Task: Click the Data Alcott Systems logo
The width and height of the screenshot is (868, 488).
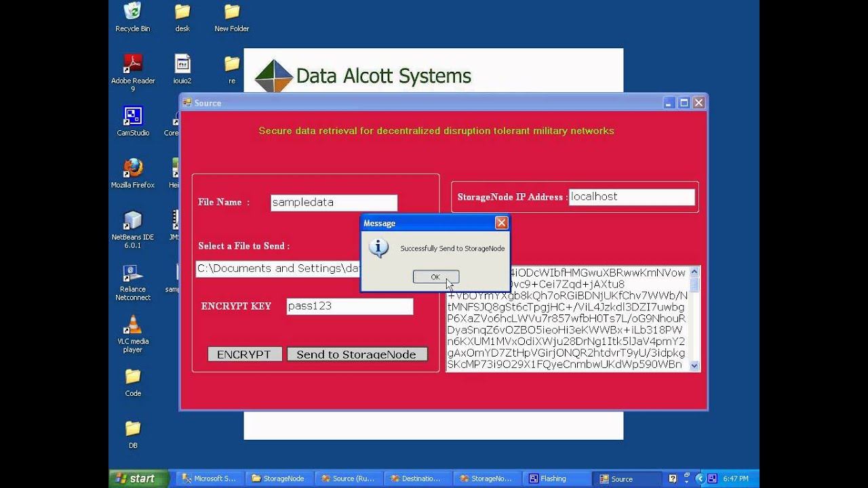Action: pos(363,76)
